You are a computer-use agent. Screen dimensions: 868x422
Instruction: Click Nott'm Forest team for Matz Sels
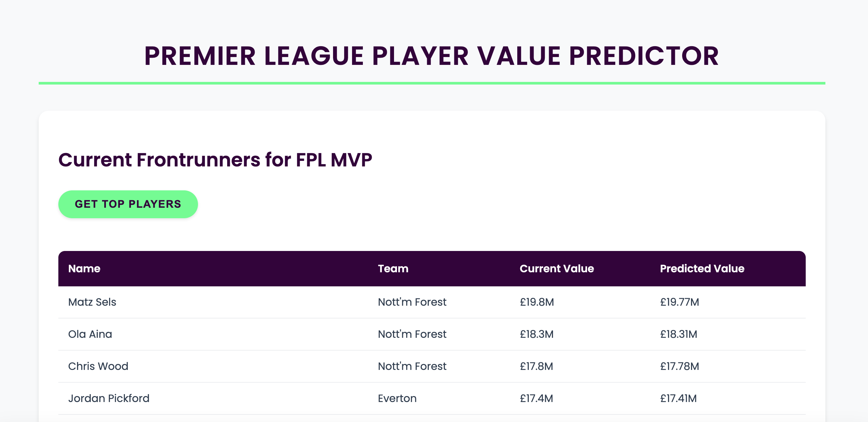coord(412,302)
